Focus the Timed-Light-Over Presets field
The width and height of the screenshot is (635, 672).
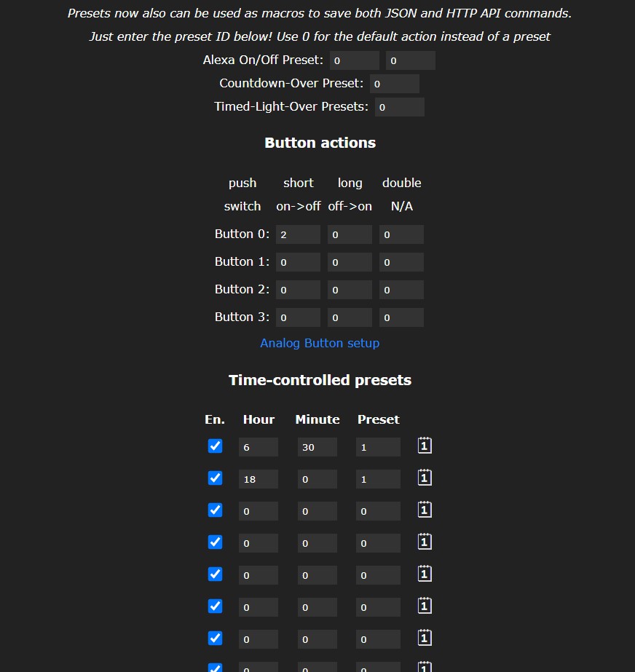399,107
